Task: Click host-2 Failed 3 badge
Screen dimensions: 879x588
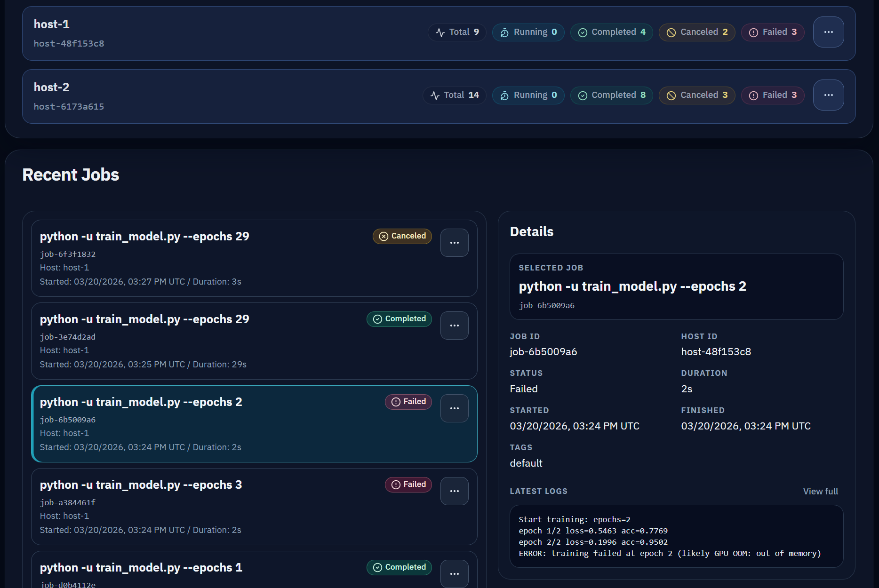Action: [773, 95]
